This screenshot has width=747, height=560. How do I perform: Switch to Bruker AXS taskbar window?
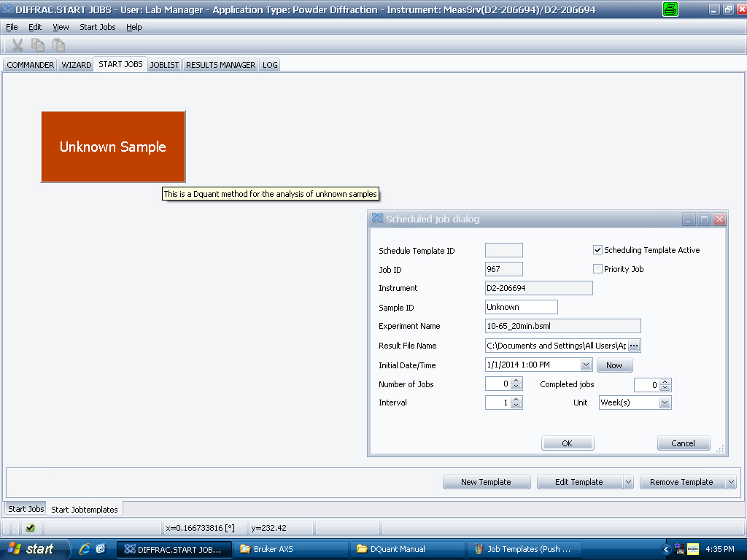290,549
